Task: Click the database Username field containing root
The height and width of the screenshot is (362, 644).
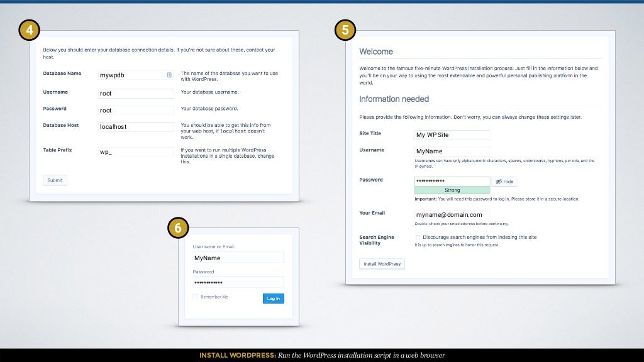Action: pyautogui.click(x=136, y=93)
